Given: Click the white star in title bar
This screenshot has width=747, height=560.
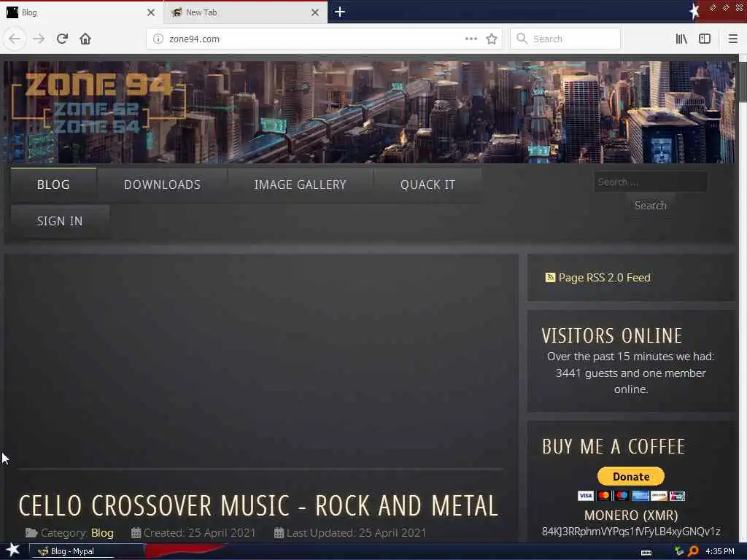Looking at the screenshot, I should click(x=694, y=12).
